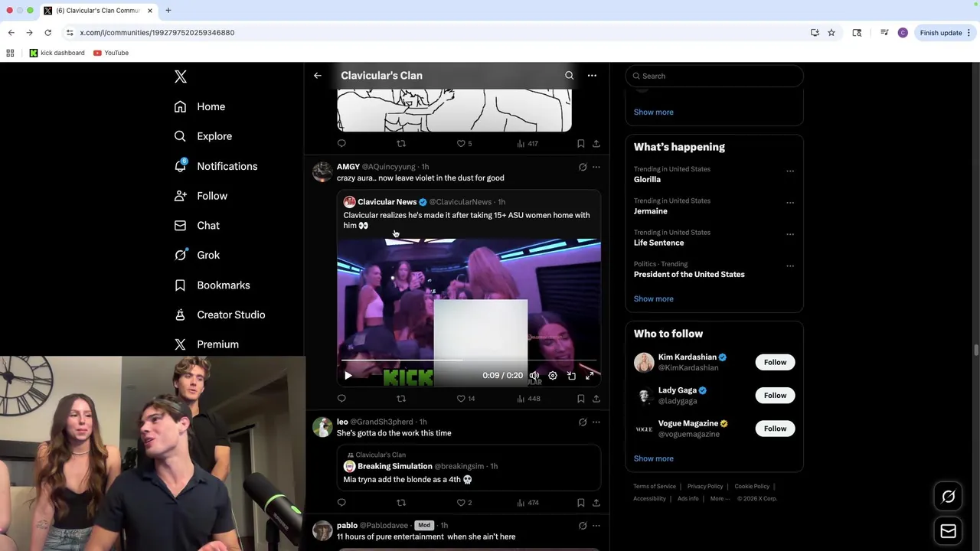Image resolution: width=980 pixels, height=551 pixels.
Task: View analytics showing 448 views
Action: pos(528,399)
